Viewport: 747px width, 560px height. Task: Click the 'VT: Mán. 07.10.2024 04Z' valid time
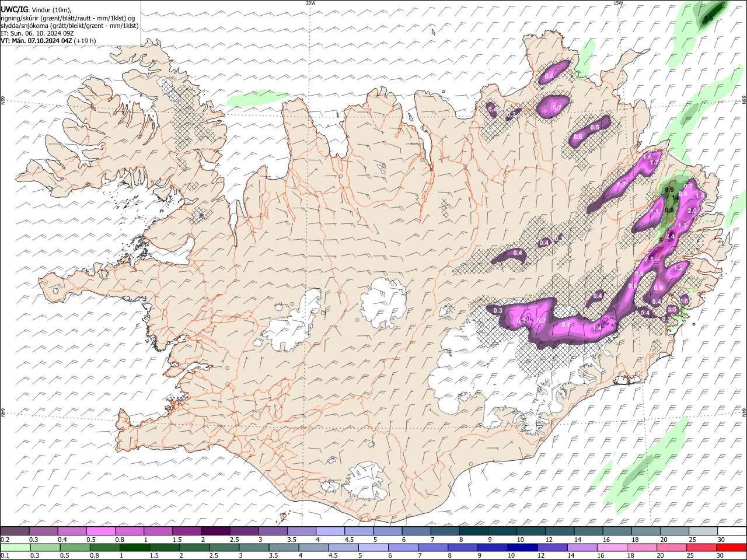(36, 41)
